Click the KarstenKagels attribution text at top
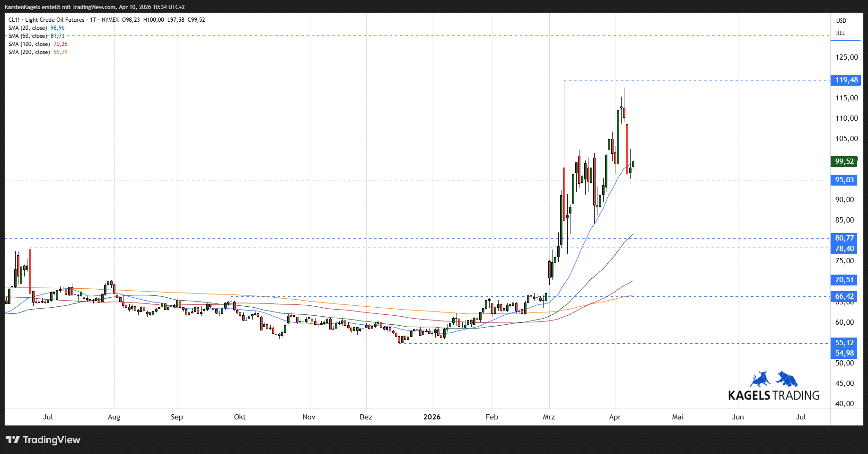The width and height of the screenshot is (868, 454). point(95,7)
